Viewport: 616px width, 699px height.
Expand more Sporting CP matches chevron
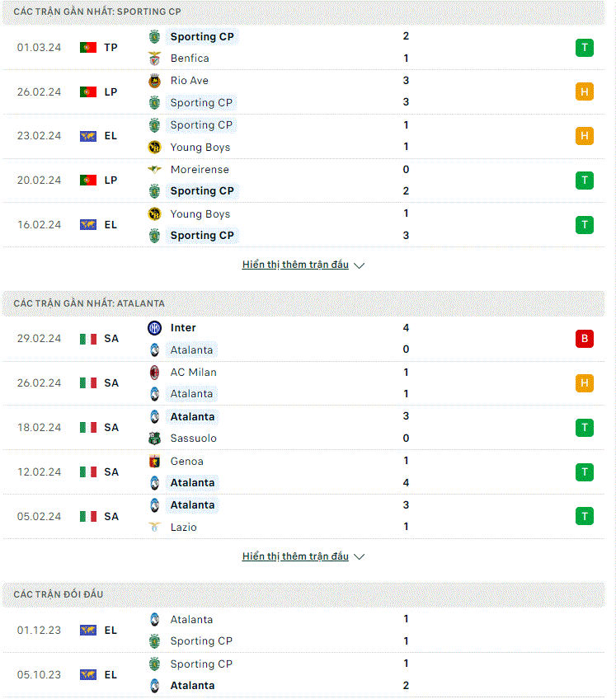[x=359, y=265]
